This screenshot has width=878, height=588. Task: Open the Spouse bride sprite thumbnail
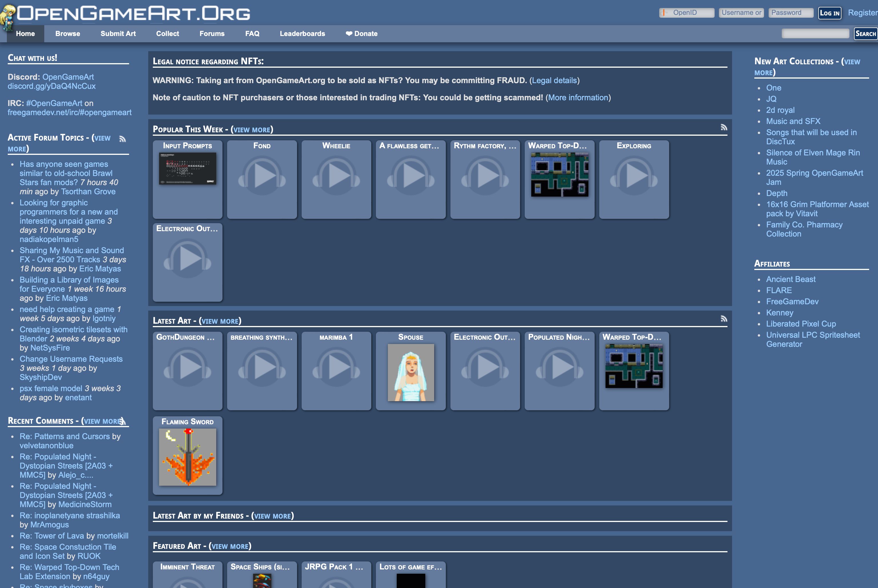pos(410,372)
